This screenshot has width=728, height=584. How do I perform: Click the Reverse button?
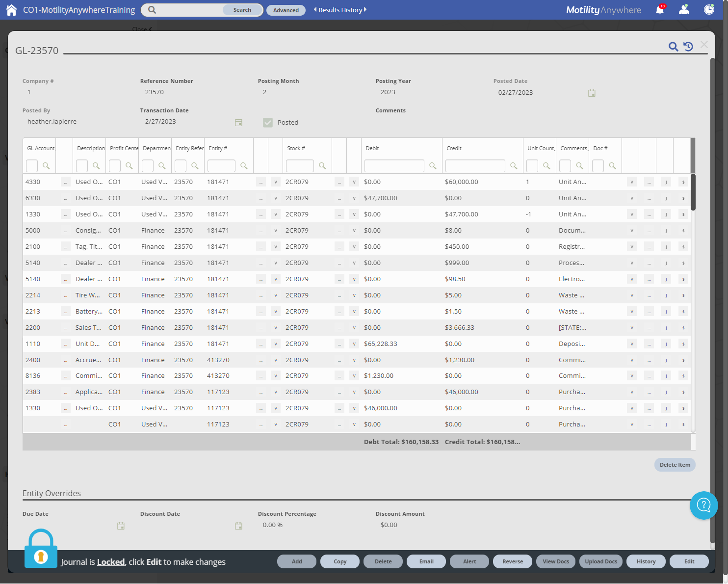[x=512, y=561]
